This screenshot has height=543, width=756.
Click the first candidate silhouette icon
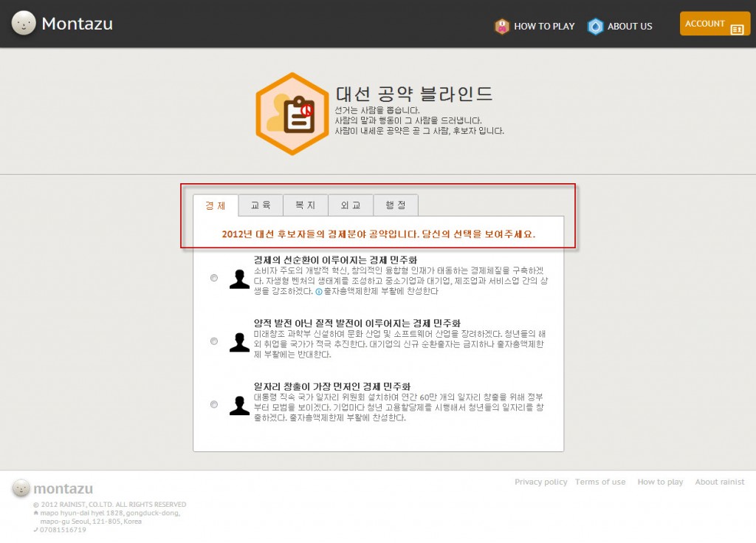coord(239,279)
